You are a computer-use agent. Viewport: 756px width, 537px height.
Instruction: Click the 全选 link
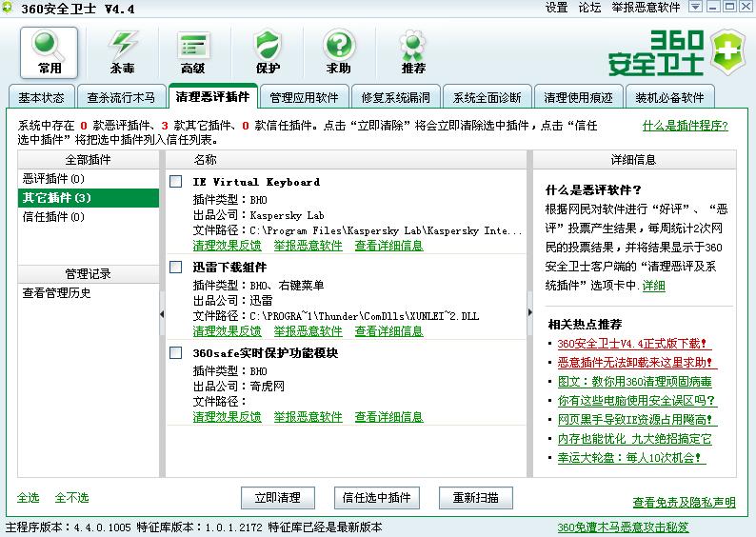pyautogui.click(x=28, y=497)
